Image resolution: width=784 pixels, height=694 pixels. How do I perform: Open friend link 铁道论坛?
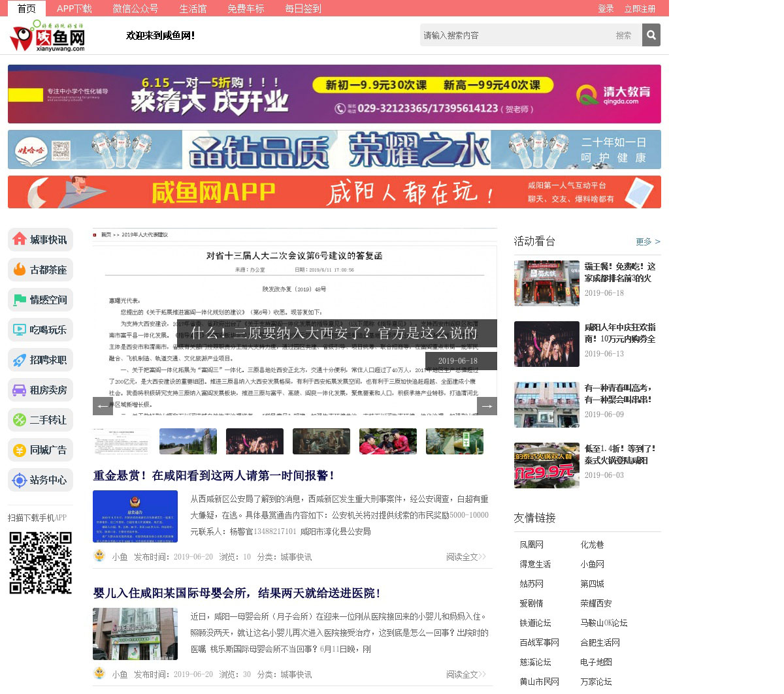click(536, 623)
